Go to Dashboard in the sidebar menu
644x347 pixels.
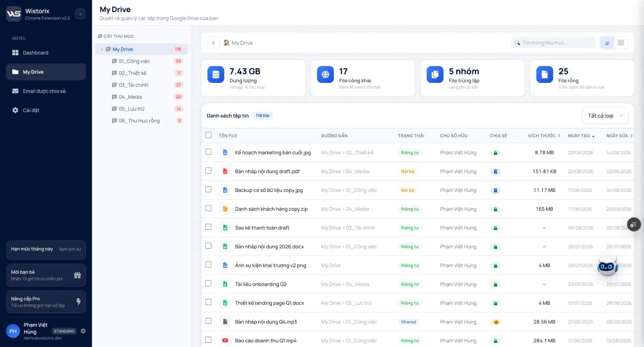click(x=46, y=53)
